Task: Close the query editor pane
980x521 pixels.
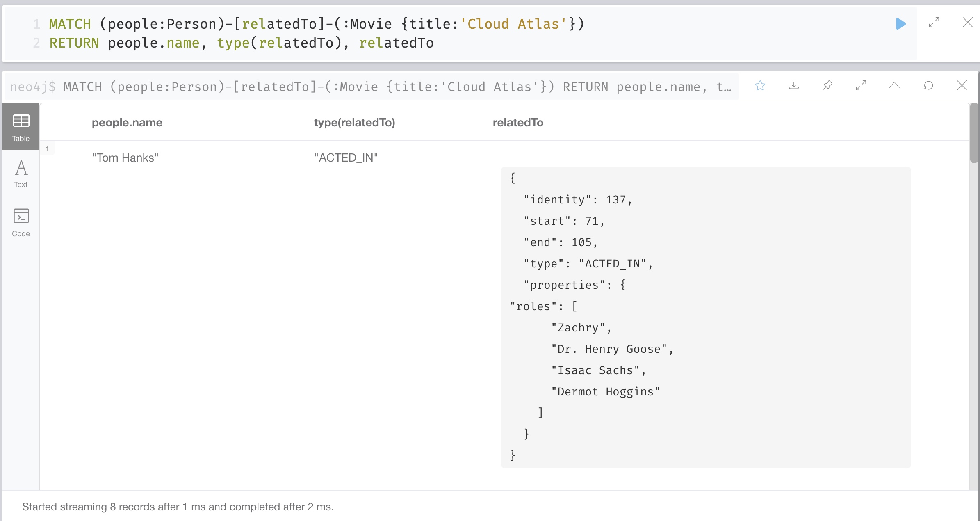Action: point(967,23)
